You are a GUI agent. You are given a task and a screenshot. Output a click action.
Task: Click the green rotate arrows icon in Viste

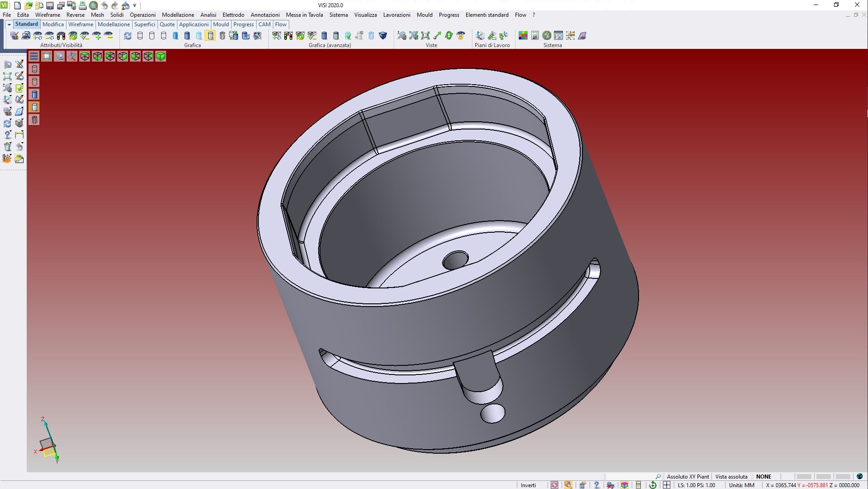pyautogui.click(x=449, y=36)
